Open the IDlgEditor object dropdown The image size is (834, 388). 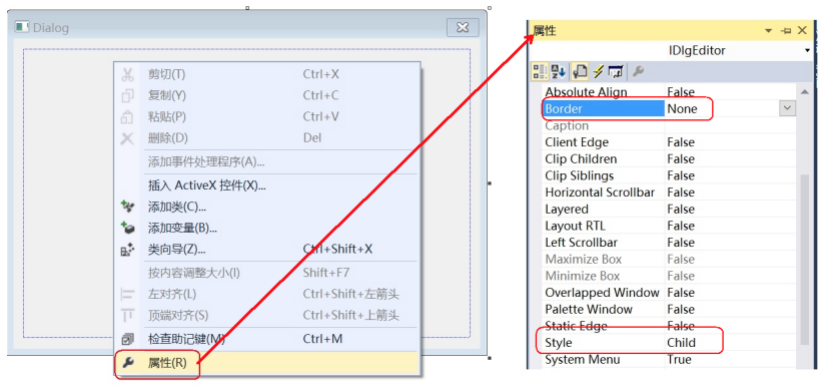[807, 51]
